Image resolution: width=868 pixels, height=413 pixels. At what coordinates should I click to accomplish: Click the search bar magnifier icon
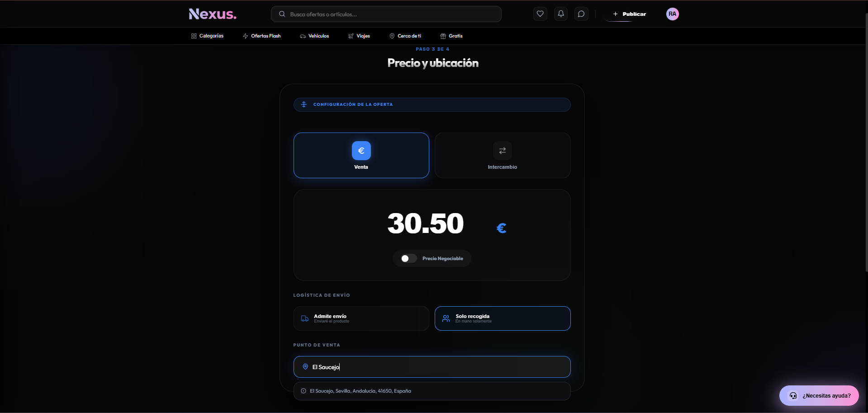tap(282, 14)
